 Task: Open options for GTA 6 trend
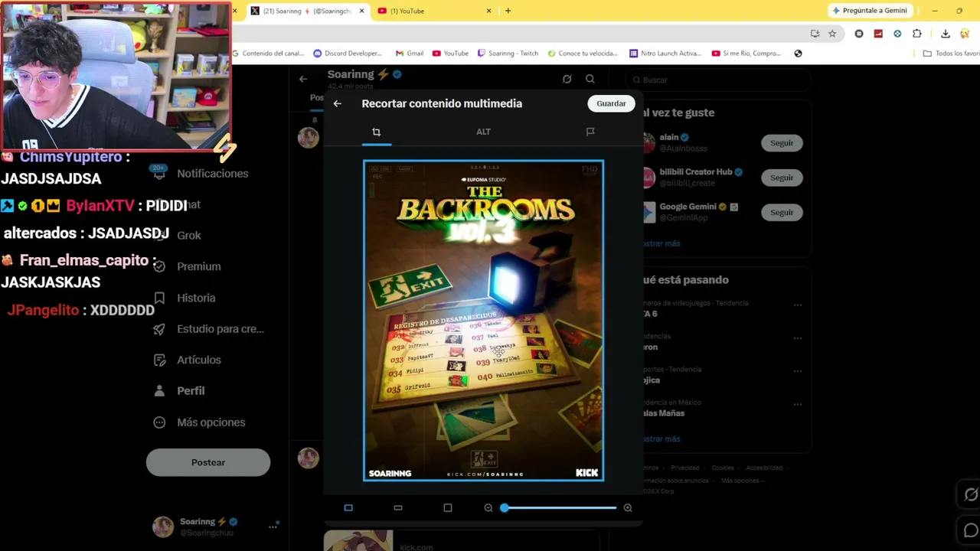tap(798, 305)
